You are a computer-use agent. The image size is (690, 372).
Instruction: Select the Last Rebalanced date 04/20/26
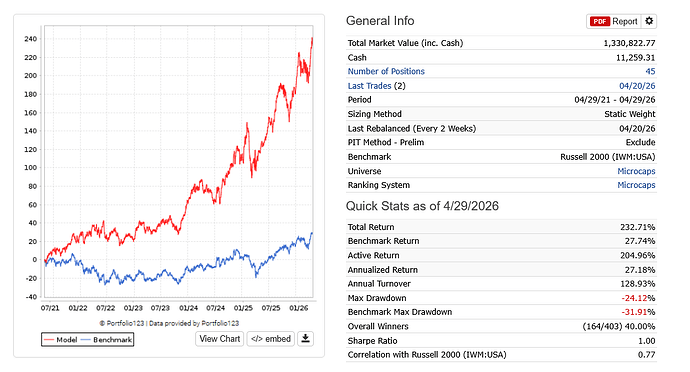pos(637,129)
